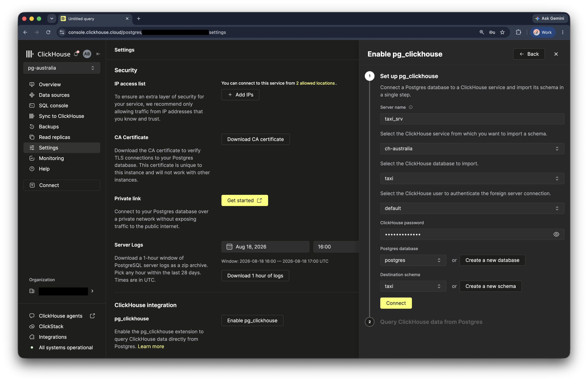
Task: Open the Destination schema taxi dropdown
Action: pos(413,286)
